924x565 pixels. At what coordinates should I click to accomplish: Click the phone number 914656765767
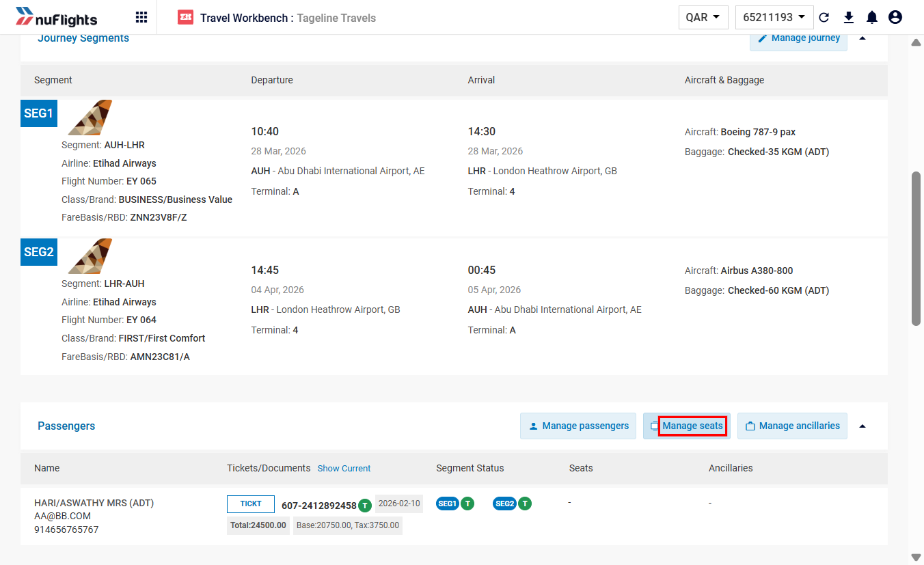pyautogui.click(x=66, y=529)
